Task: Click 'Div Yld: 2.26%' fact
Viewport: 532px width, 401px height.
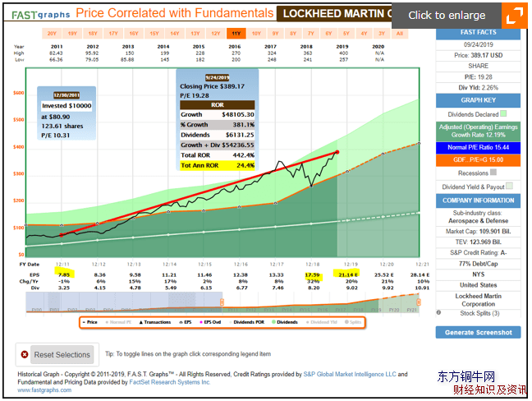Action: point(478,88)
